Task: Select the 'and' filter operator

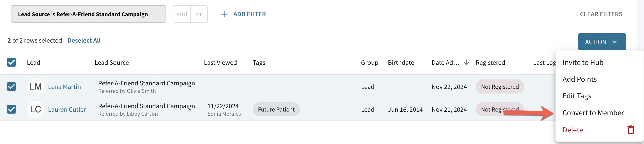Action: (x=182, y=14)
